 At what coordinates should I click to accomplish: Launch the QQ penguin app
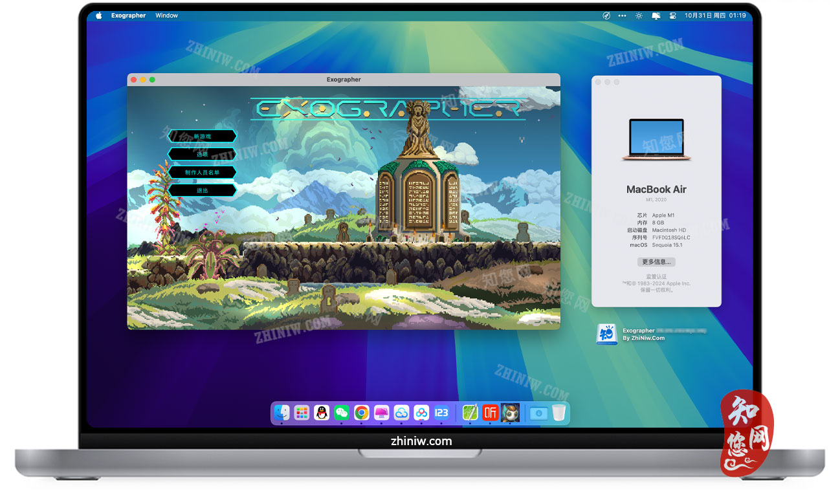tap(322, 413)
